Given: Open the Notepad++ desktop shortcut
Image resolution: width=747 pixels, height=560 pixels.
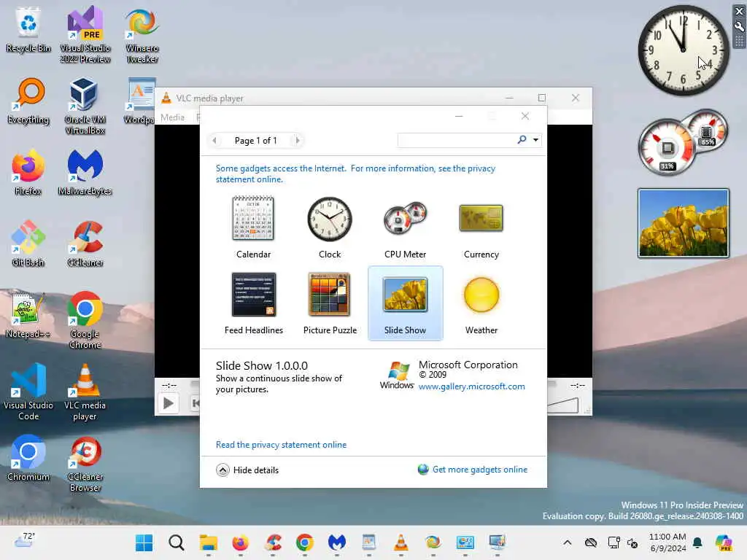Looking at the screenshot, I should (x=28, y=315).
